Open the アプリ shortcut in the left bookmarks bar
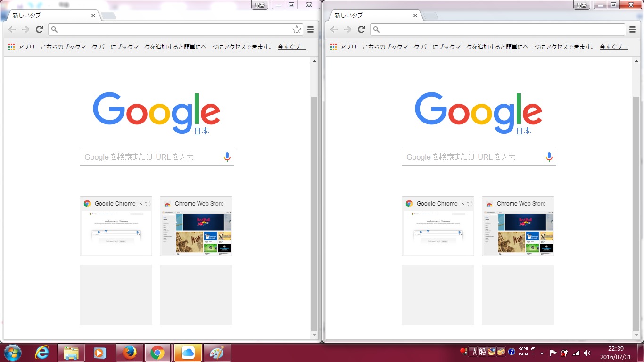This screenshot has width=644, height=362. (x=22, y=47)
